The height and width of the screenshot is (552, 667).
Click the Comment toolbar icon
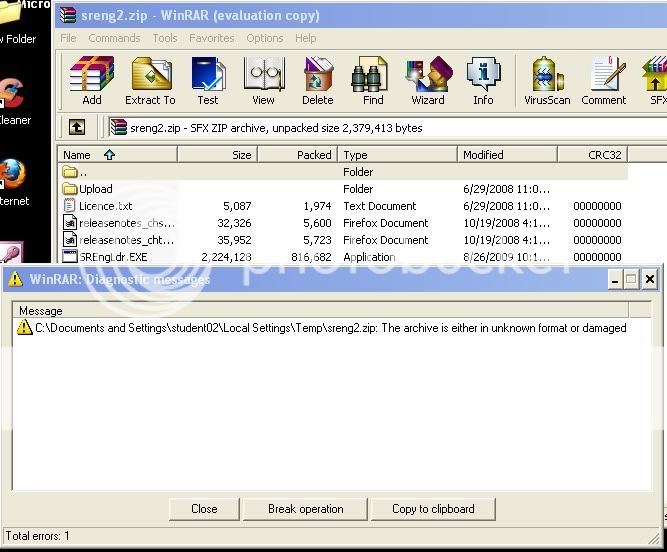[x=608, y=74]
